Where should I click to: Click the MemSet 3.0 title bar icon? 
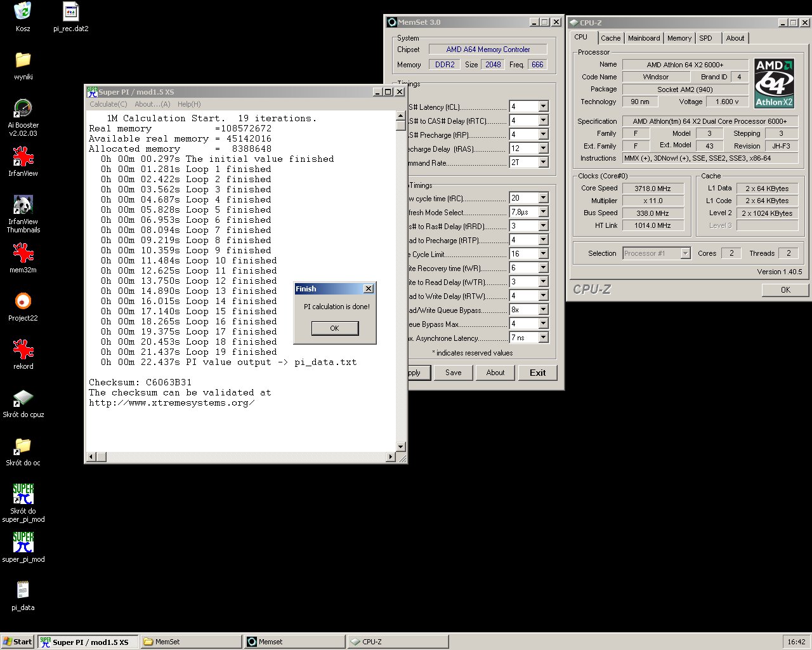(392, 22)
